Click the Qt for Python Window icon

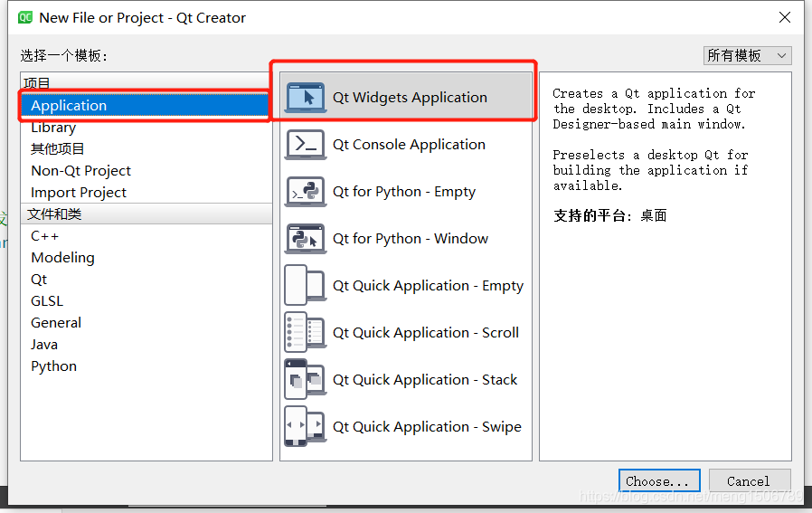pyautogui.click(x=306, y=239)
